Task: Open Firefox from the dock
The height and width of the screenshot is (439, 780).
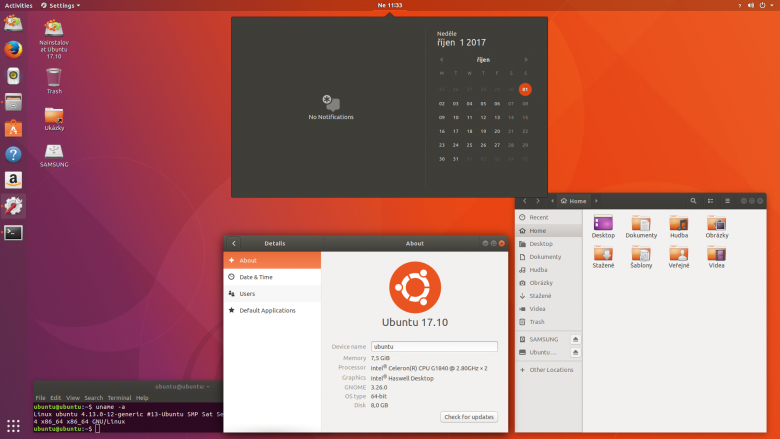Action: [x=13, y=50]
